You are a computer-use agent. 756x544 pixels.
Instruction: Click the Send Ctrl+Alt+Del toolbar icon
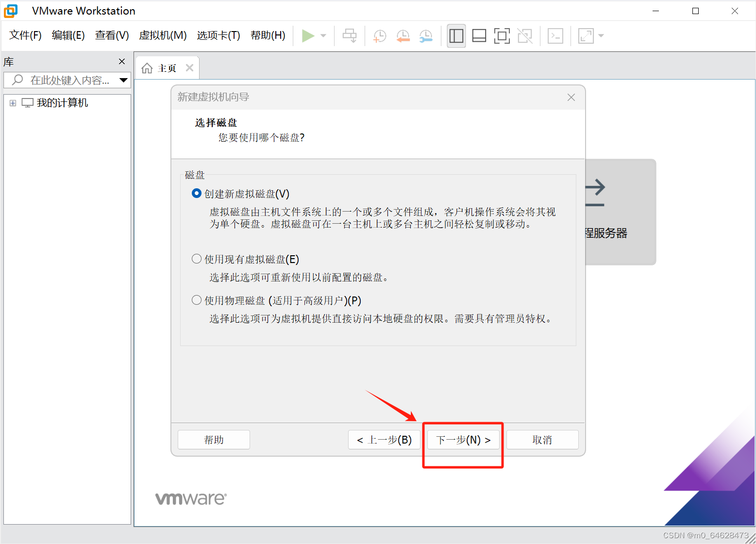point(350,35)
